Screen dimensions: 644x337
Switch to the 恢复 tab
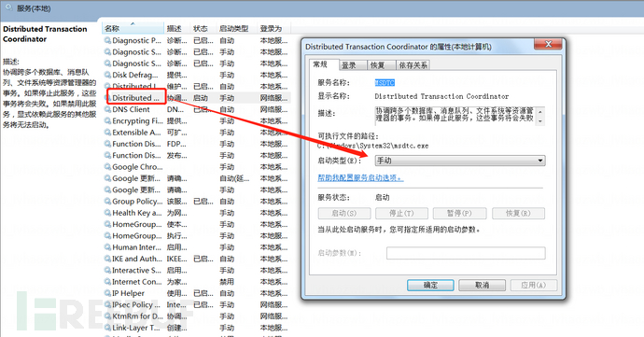pyautogui.click(x=381, y=65)
